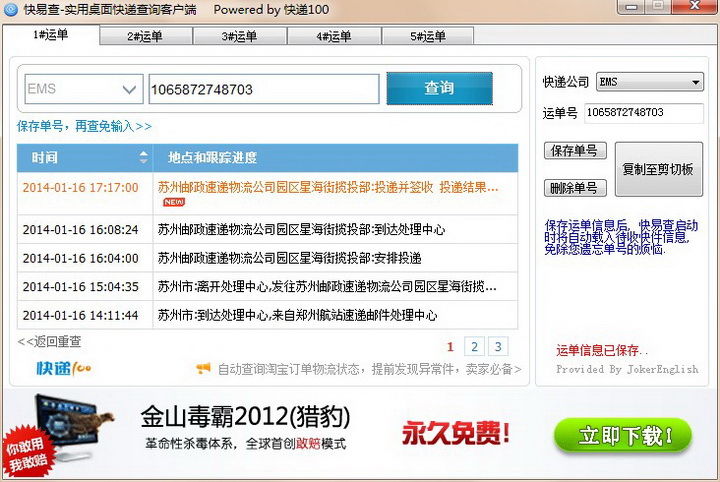Click the app icon in the title bar
This screenshot has height=482, width=720.
tap(10, 9)
